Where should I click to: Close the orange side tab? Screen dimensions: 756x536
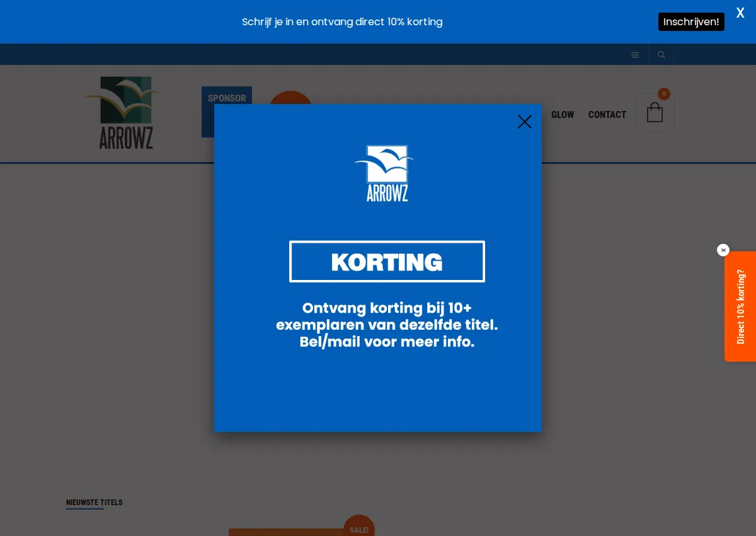coord(723,250)
